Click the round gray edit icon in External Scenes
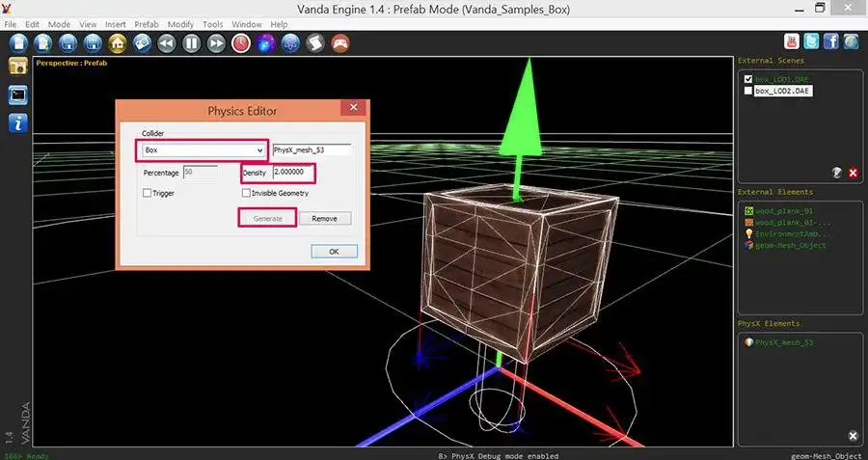Screen dimensions: 868x460 [837, 174]
